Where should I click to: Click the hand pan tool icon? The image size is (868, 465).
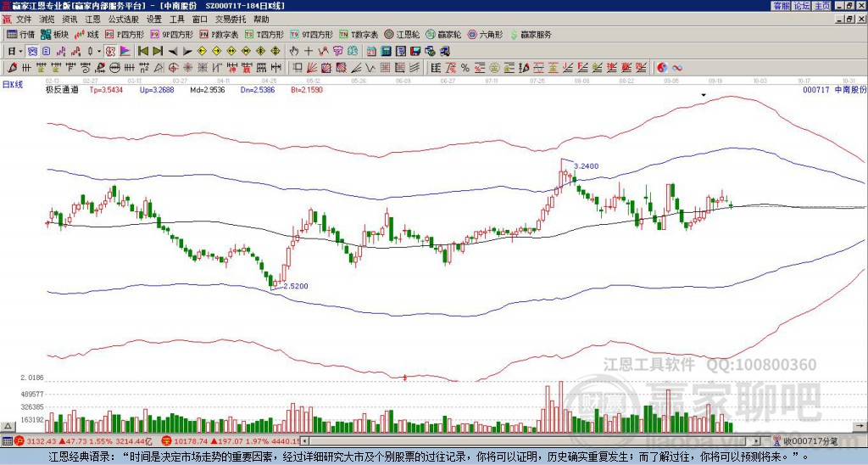pyautogui.click(x=294, y=52)
